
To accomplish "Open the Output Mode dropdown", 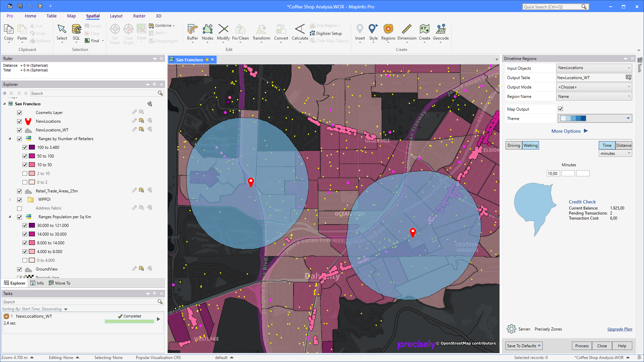I will 629,87.
